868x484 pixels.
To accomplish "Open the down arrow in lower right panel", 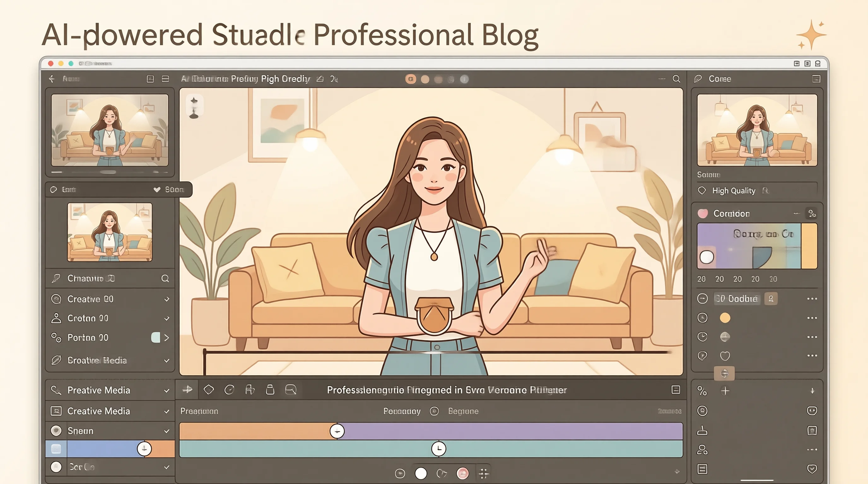I will point(812,391).
